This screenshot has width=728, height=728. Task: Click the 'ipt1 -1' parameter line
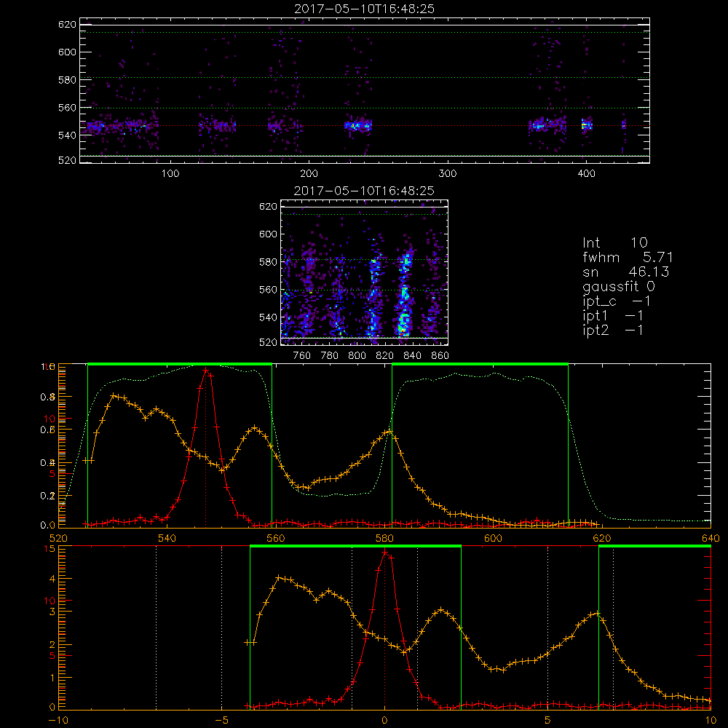(613, 316)
